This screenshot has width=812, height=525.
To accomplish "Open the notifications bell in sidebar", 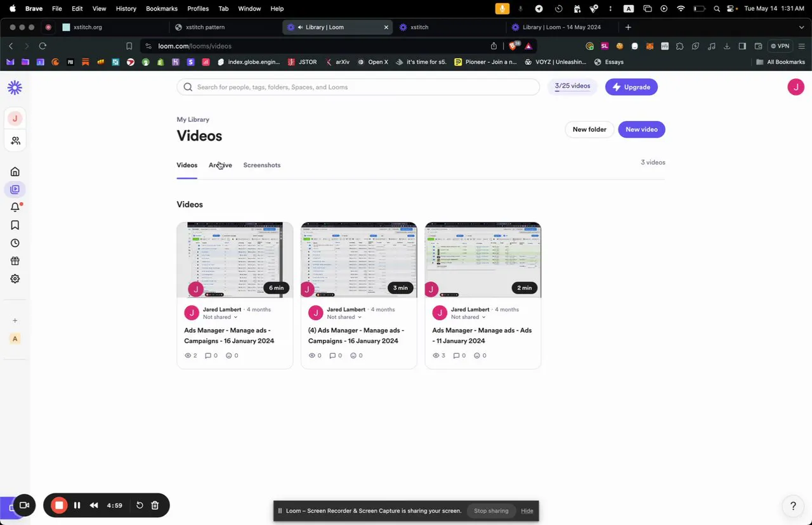I will [x=15, y=207].
